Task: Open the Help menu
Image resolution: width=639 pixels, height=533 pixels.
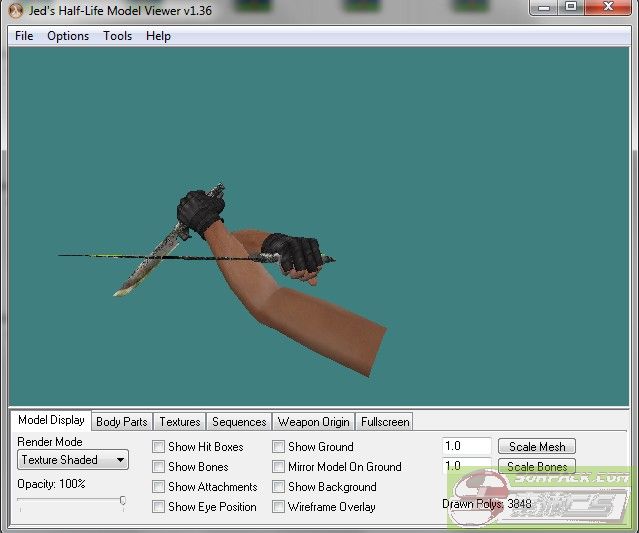Action: point(158,36)
